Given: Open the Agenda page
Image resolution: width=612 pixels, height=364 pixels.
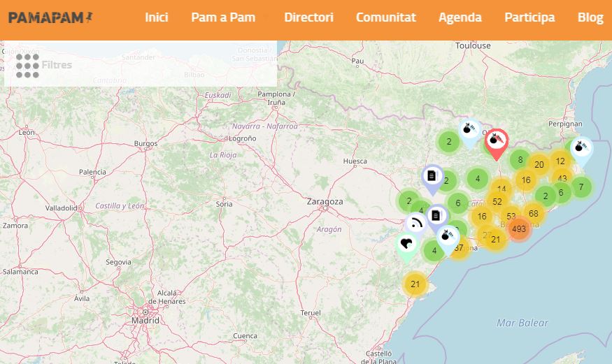Looking at the screenshot, I should (460, 17).
